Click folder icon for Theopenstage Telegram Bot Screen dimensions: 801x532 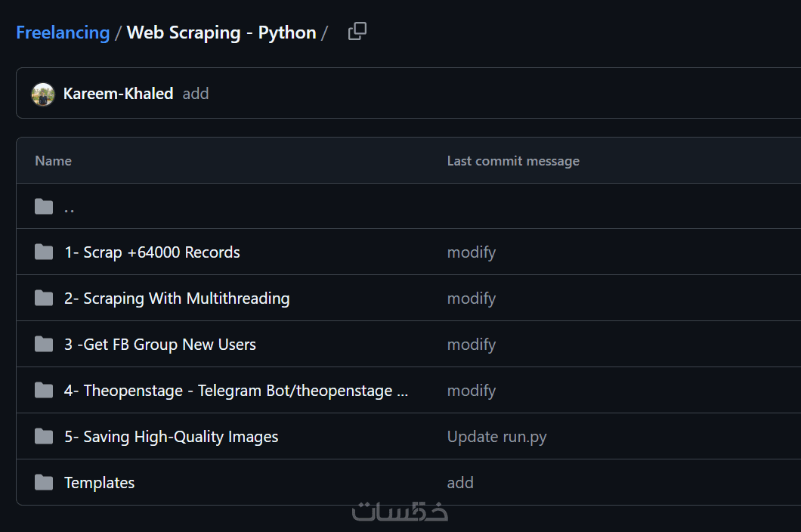(x=44, y=391)
